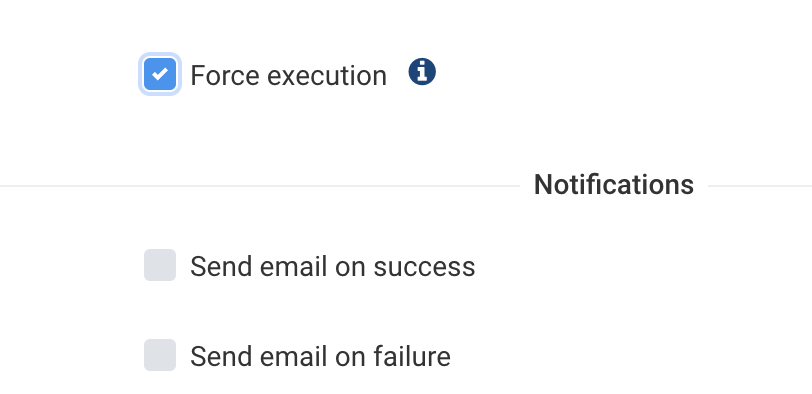The width and height of the screenshot is (812, 394).
Task: Click the 'Send email on success' label
Action: (332, 267)
